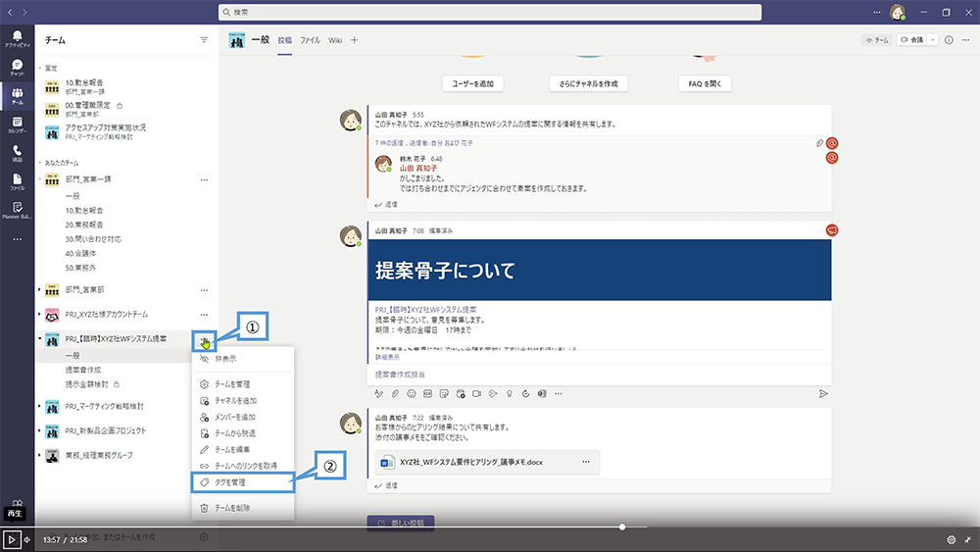Collapse the PRJ_【臨時】XYZ社WFシステム提案 team
Image resolution: width=980 pixels, height=552 pixels.
click(x=40, y=339)
